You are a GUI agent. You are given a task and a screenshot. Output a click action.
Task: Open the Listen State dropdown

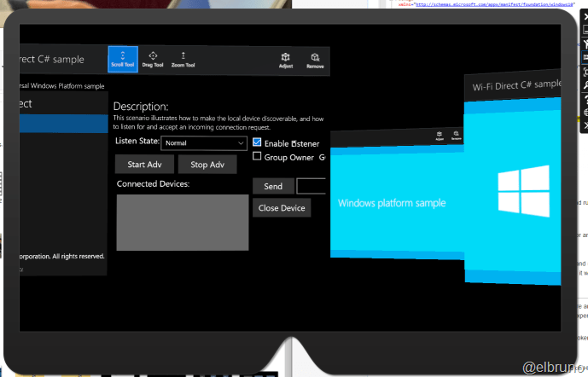[x=205, y=143]
